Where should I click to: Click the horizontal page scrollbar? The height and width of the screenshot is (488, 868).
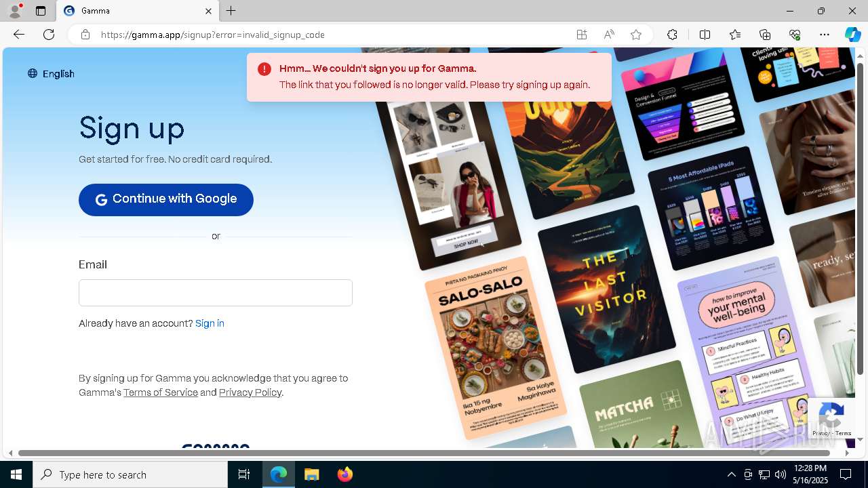click(x=425, y=453)
